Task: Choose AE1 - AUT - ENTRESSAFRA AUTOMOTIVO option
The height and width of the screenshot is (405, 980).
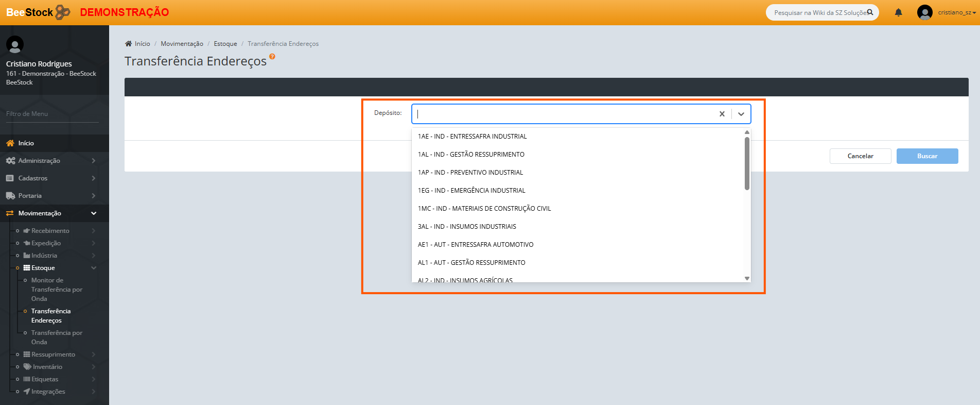Action: click(x=475, y=245)
